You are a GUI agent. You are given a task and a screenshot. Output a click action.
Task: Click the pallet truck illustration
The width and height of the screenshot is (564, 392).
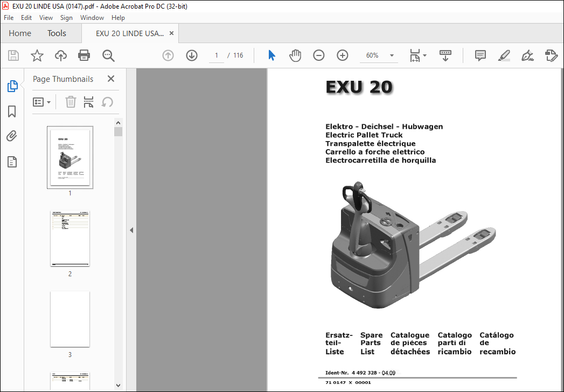[413, 244]
